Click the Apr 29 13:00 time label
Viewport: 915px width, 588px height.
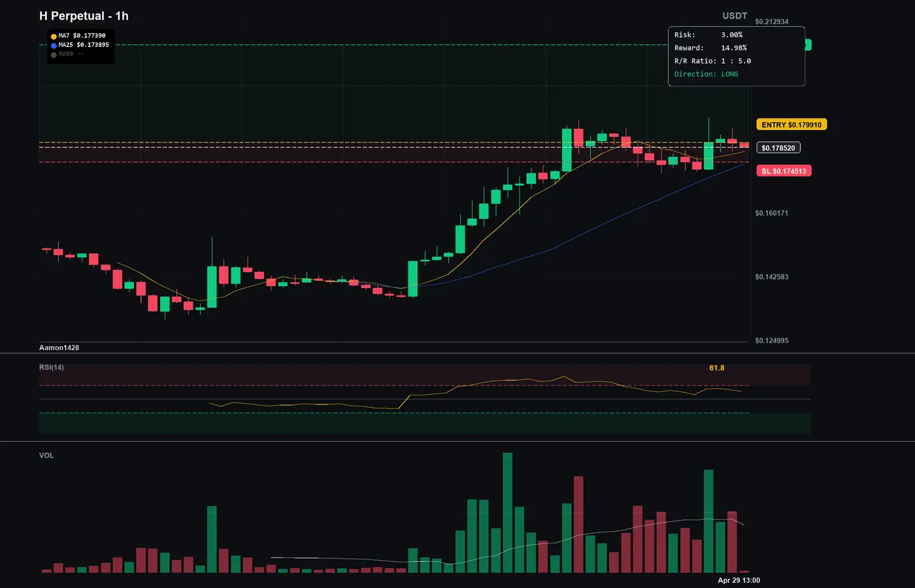(739, 580)
